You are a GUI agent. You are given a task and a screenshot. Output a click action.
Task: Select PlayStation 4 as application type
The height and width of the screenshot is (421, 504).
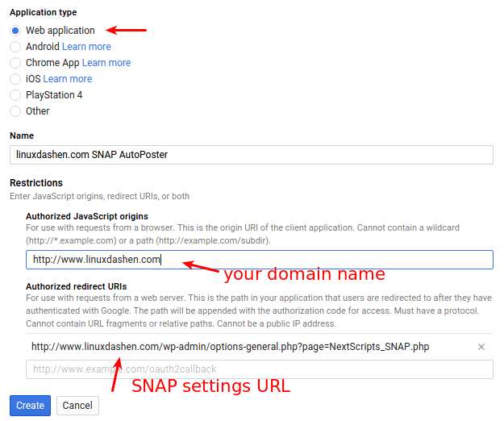[15, 95]
